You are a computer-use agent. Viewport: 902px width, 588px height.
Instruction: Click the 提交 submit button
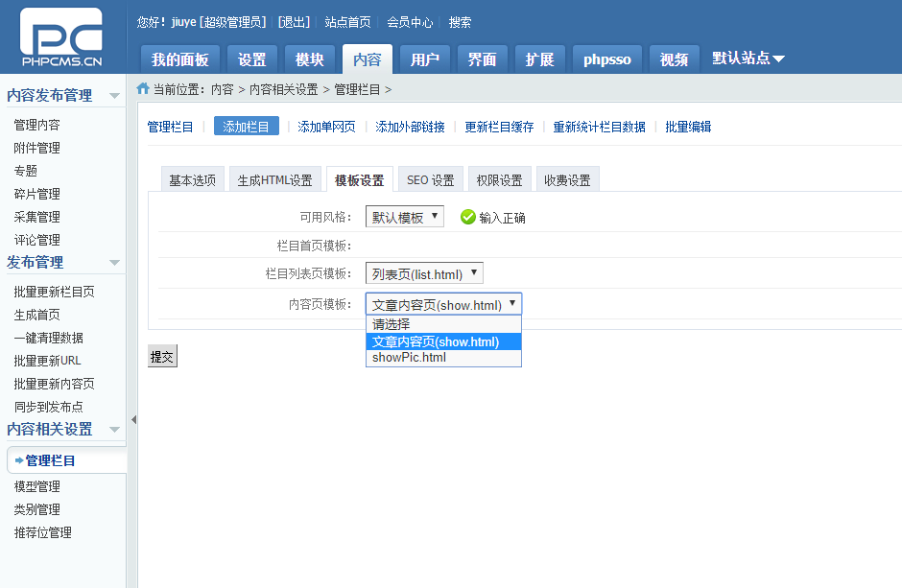coord(162,355)
